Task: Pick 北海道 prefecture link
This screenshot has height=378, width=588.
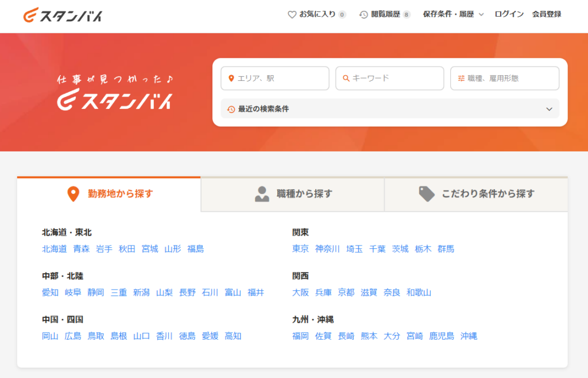Action: 54,249
